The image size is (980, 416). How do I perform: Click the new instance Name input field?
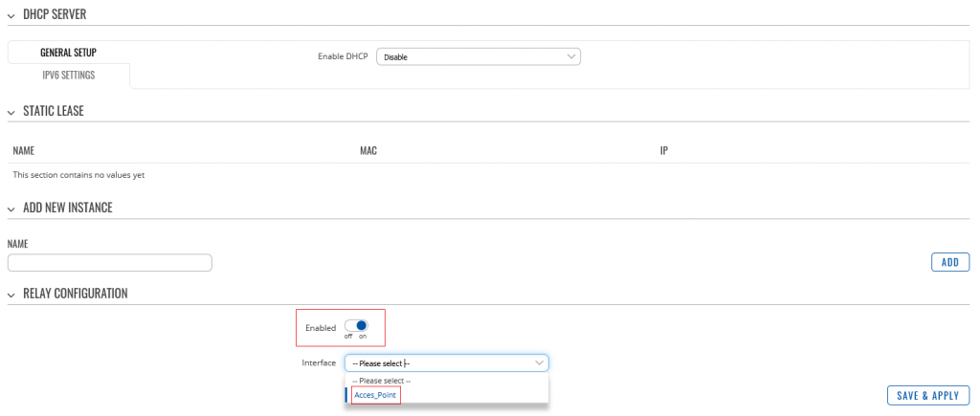(x=109, y=262)
